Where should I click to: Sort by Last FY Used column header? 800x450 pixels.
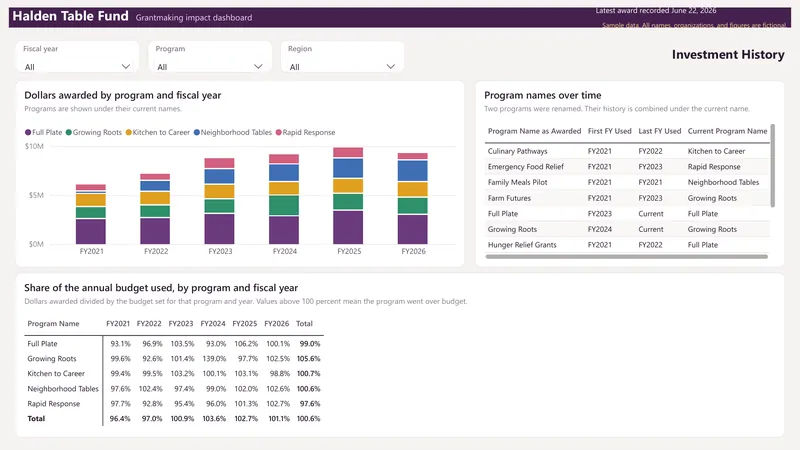click(x=660, y=131)
